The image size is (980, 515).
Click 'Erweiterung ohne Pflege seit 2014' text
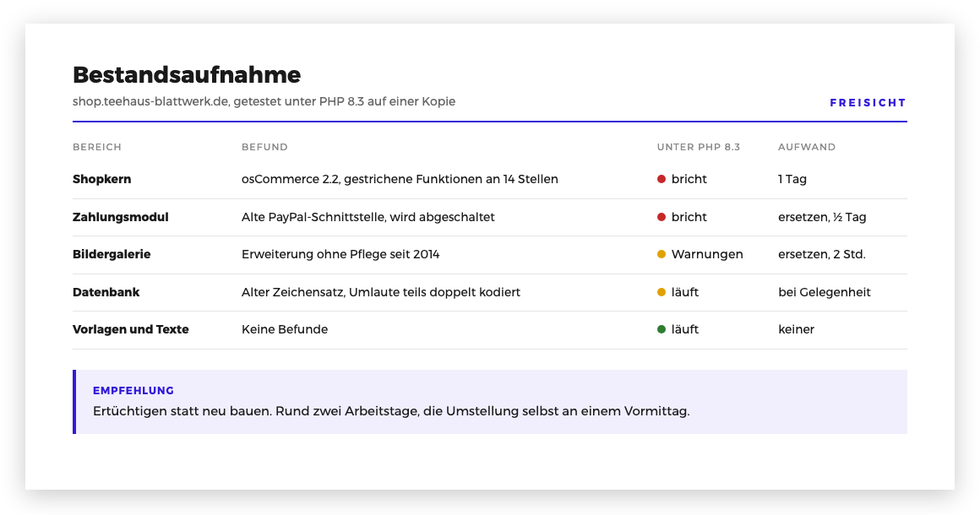[340, 255]
